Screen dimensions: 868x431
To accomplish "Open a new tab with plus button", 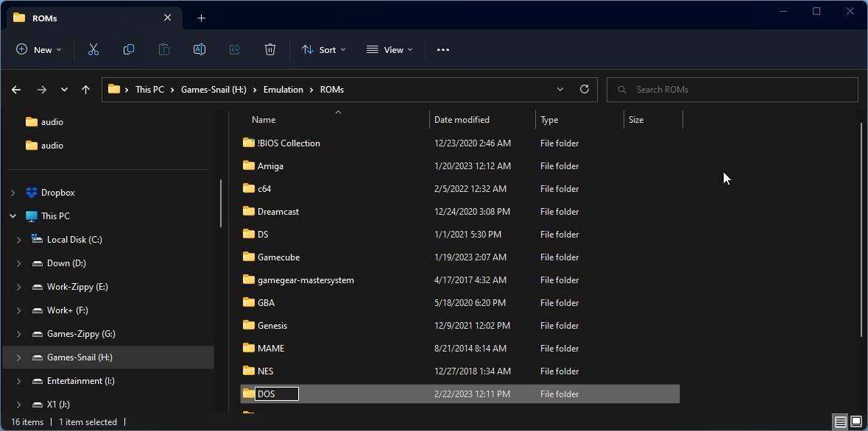I will click(x=201, y=18).
